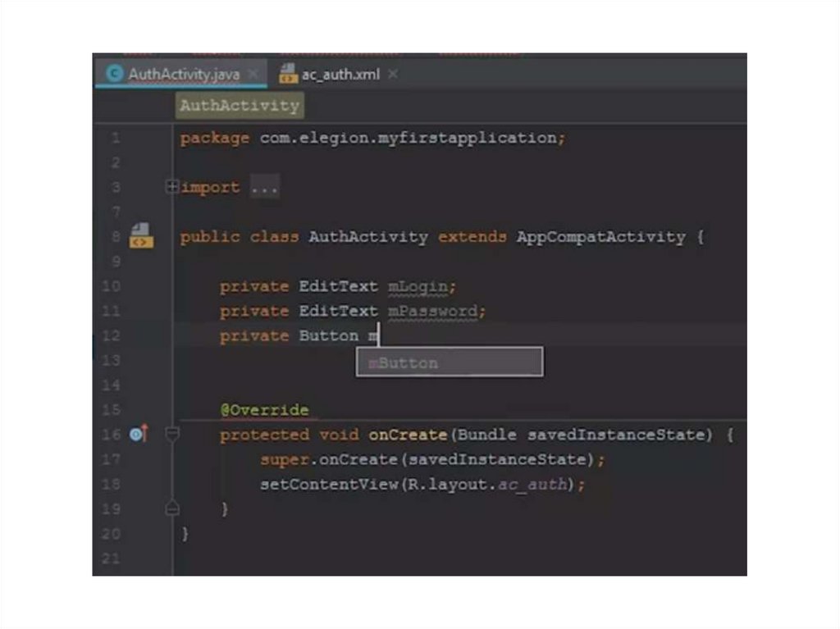Image resolution: width=840 pixels, height=629 pixels.
Task: Click the XML file icon on ac_auth tab
Action: pyautogui.click(x=288, y=74)
